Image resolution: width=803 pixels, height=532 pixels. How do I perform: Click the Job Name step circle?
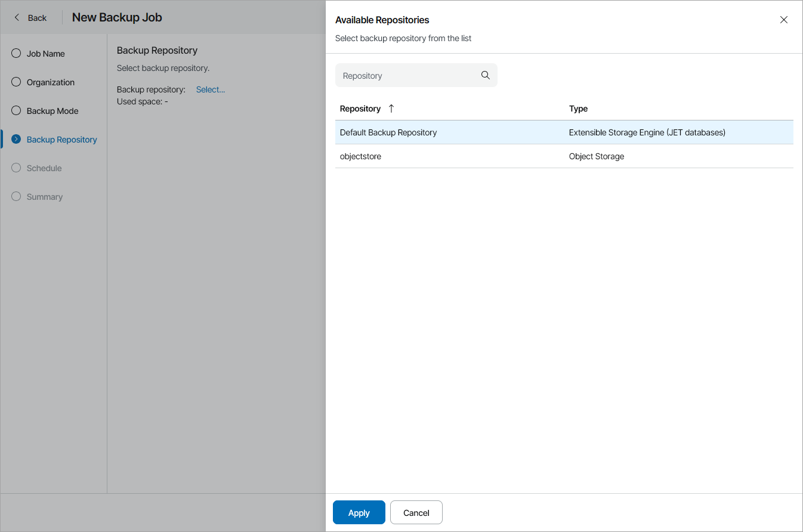[x=16, y=54]
